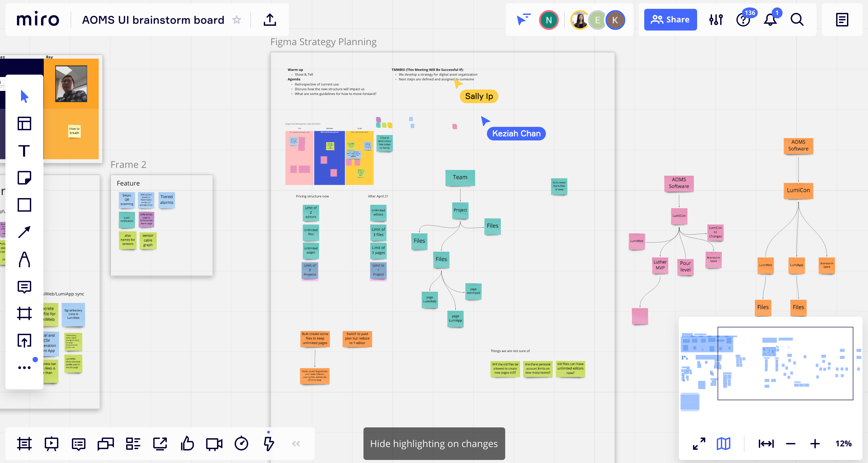Open the timer
This screenshot has width=868, height=463.
[241, 444]
